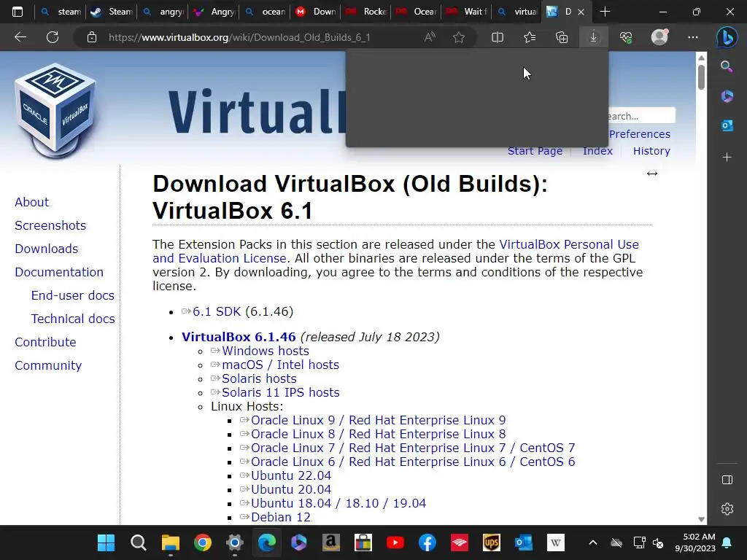The width and height of the screenshot is (747, 560).
Task: Click the wiki search input field
Action: [642, 116]
